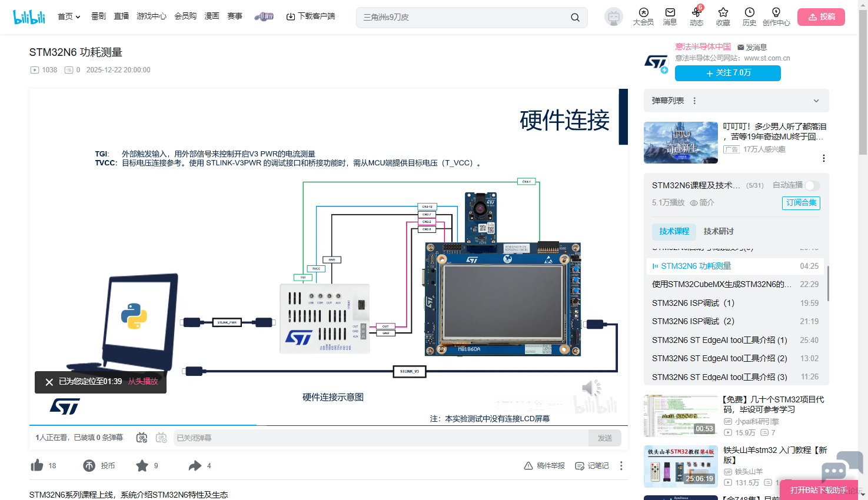Click 打开B站下载助手 button
This screenshot has height=500, width=868.
[819, 490]
